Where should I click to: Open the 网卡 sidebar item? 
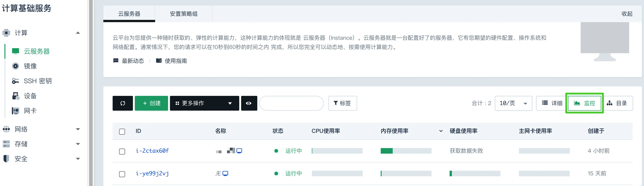pos(30,111)
